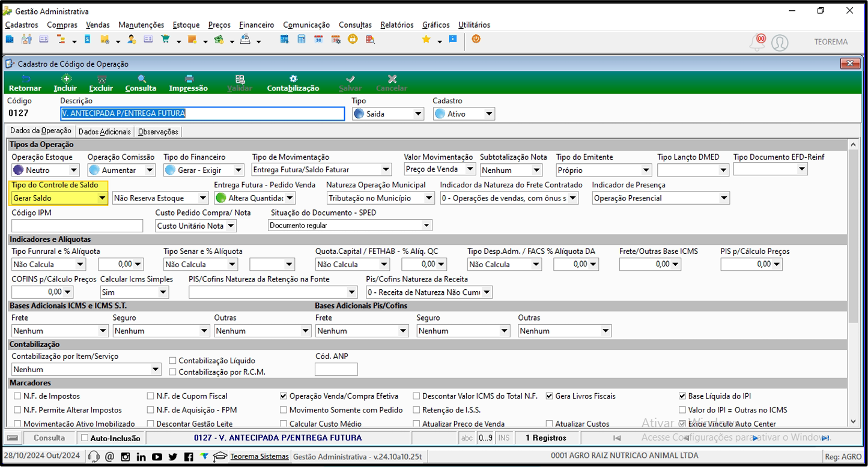Click the blue info square icon in toolbar
This screenshot has height=467, width=868.
[x=453, y=39]
